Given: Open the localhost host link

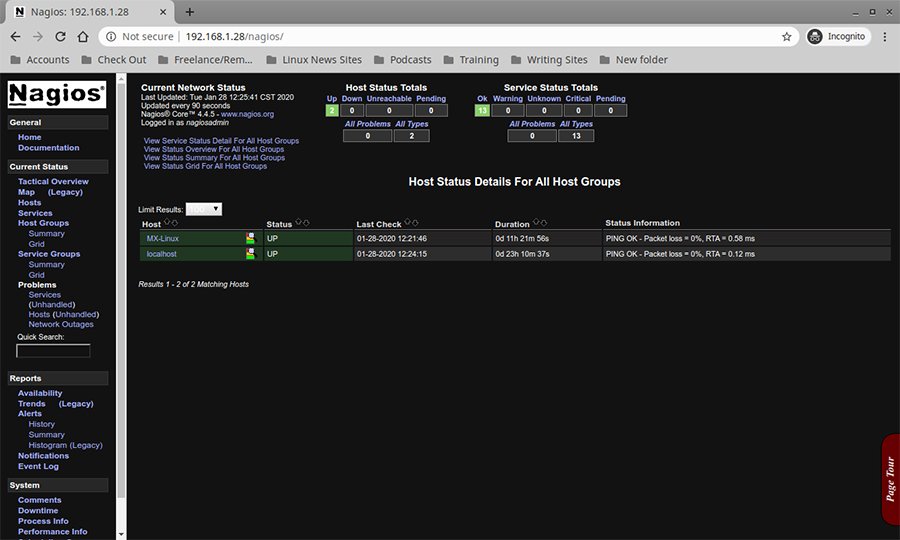Looking at the screenshot, I should point(161,254).
